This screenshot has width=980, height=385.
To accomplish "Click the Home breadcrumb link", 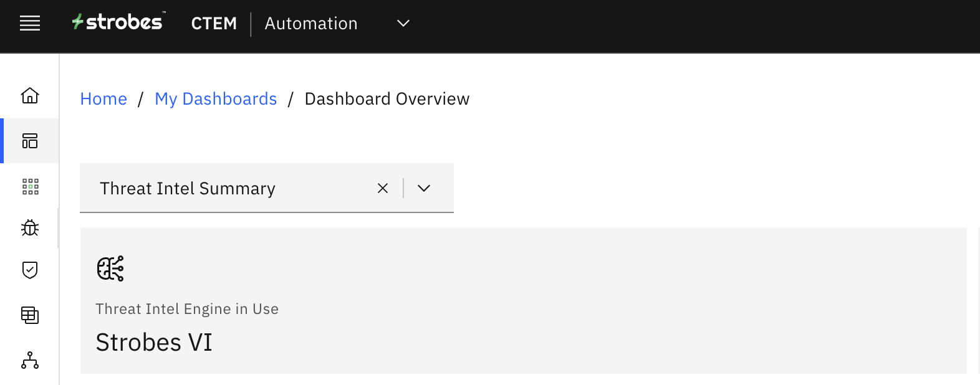I will click(x=103, y=99).
